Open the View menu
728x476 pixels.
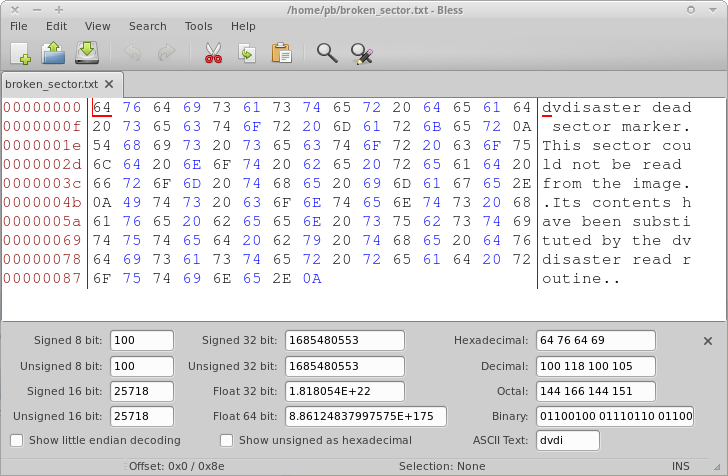98,26
